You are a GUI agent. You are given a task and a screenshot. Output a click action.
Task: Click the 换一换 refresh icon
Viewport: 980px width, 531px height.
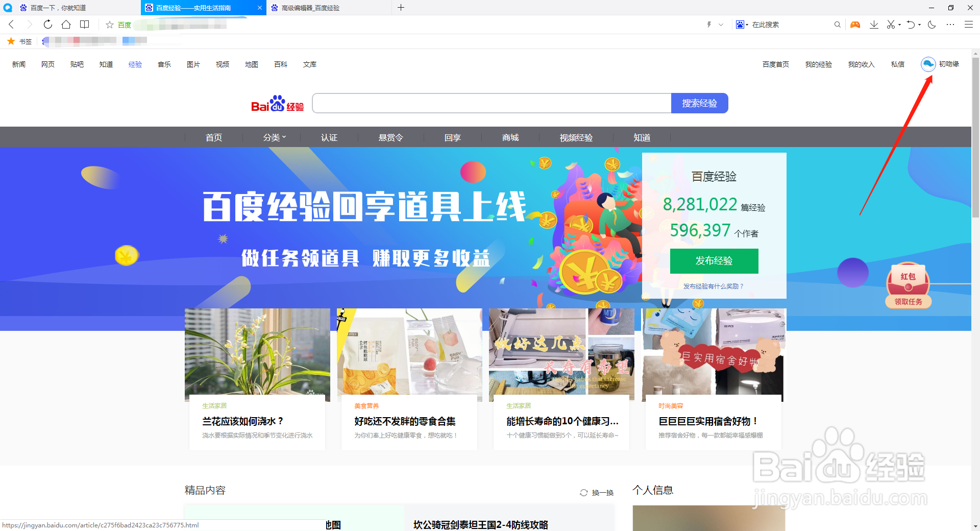coord(584,493)
